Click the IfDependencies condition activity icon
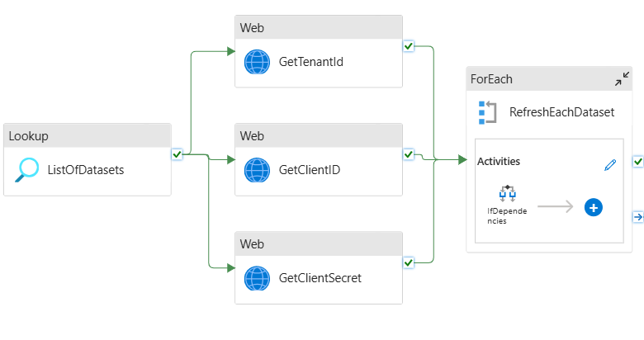 [507, 193]
